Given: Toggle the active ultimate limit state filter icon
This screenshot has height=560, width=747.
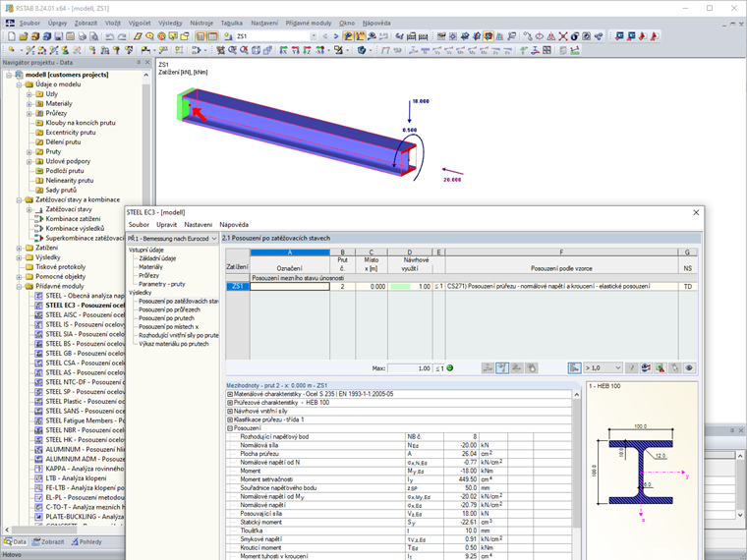Looking at the screenshot, I should [x=502, y=368].
